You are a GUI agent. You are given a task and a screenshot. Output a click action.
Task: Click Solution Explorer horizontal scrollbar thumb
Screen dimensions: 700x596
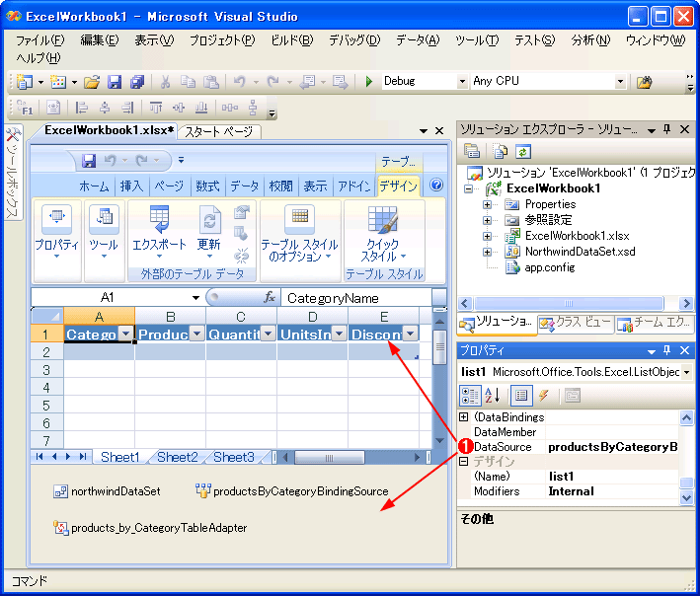569,304
